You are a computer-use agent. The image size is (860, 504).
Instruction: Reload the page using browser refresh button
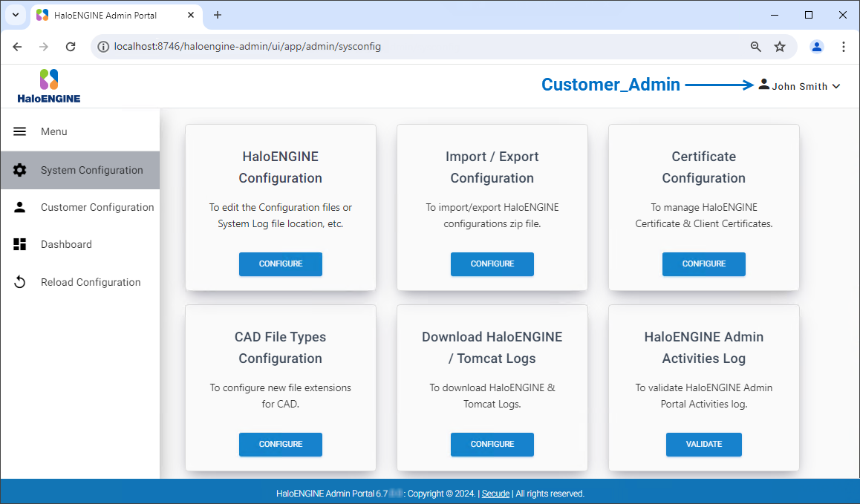point(71,47)
